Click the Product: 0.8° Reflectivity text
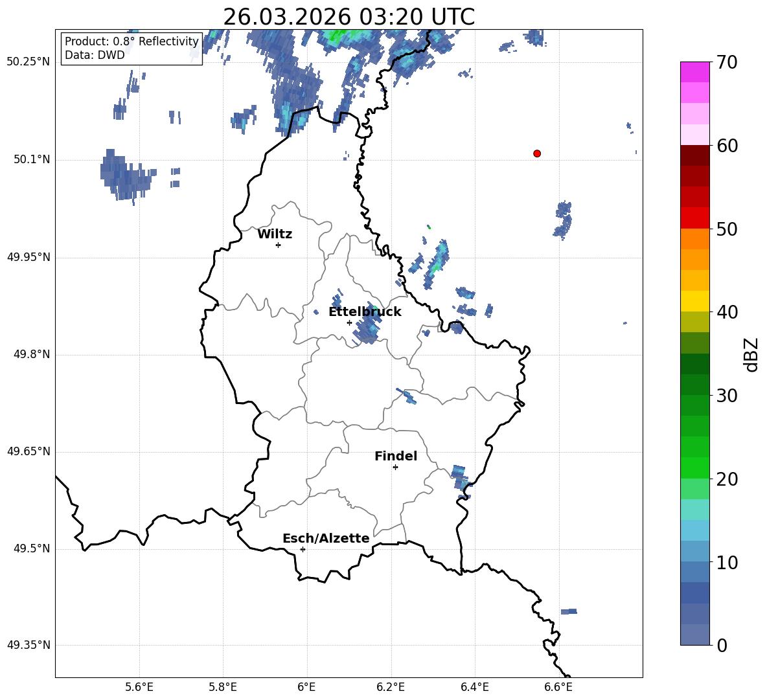 click(x=132, y=41)
